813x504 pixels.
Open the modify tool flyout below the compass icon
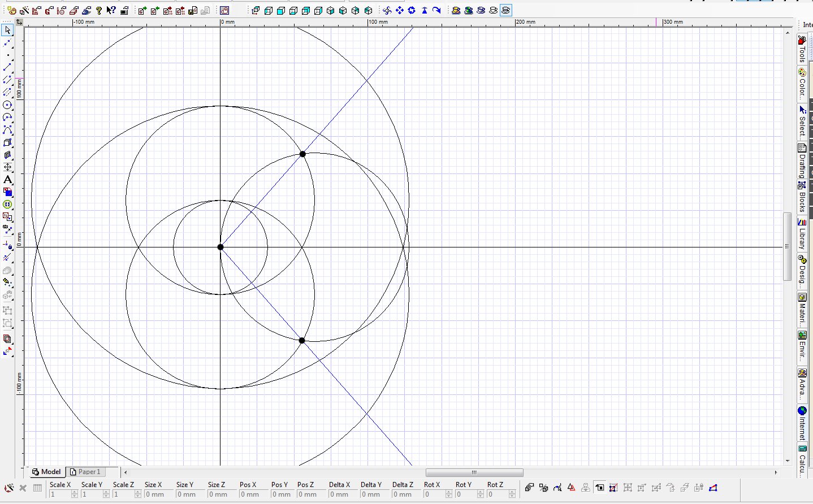tap(7, 217)
